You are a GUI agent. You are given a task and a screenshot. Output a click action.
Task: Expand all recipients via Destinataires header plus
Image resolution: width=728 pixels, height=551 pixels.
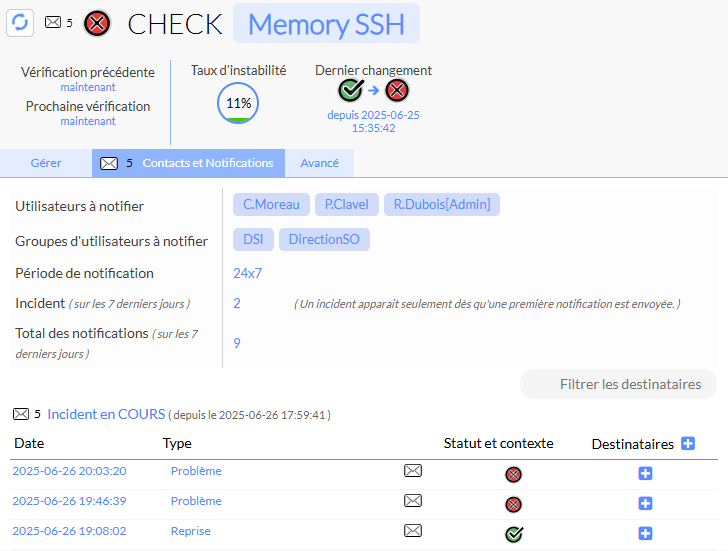[688, 443]
